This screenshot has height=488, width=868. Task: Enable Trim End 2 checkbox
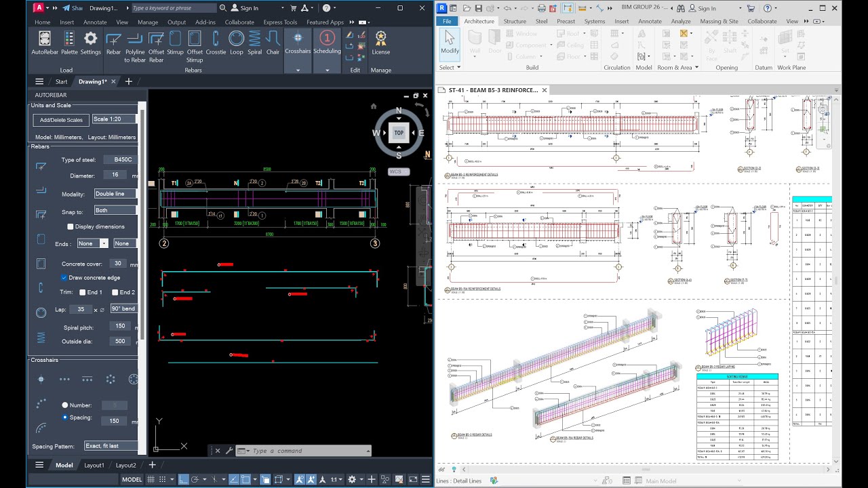115,292
